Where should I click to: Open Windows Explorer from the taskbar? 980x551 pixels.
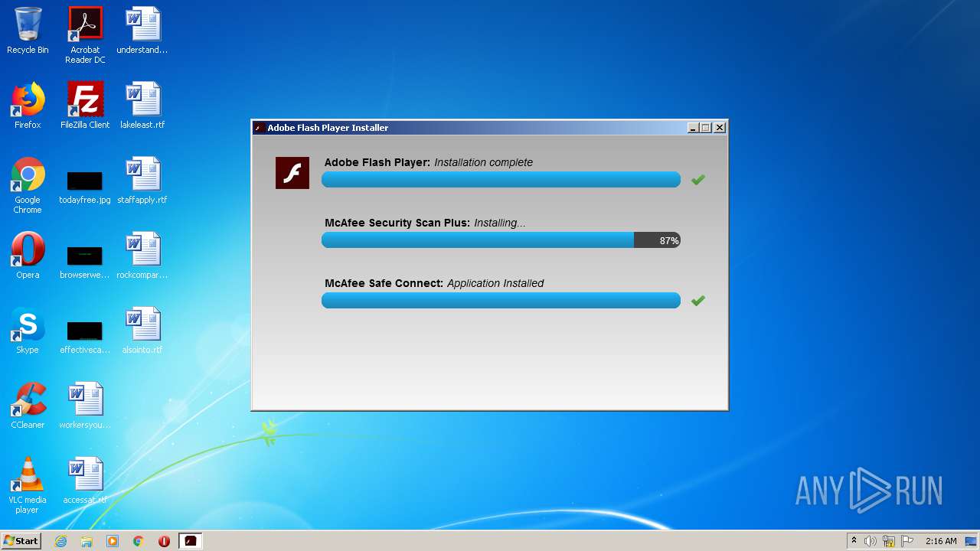pyautogui.click(x=87, y=541)
